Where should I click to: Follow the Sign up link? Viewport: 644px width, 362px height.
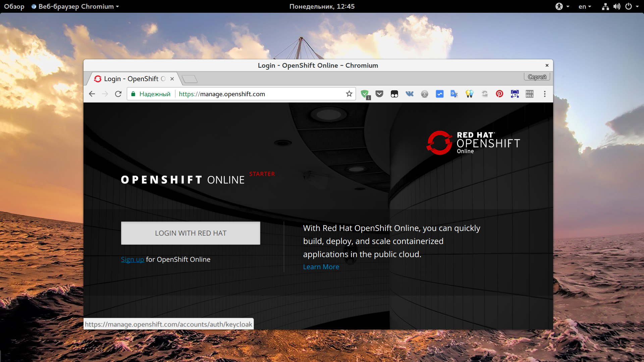pos(132,259)
